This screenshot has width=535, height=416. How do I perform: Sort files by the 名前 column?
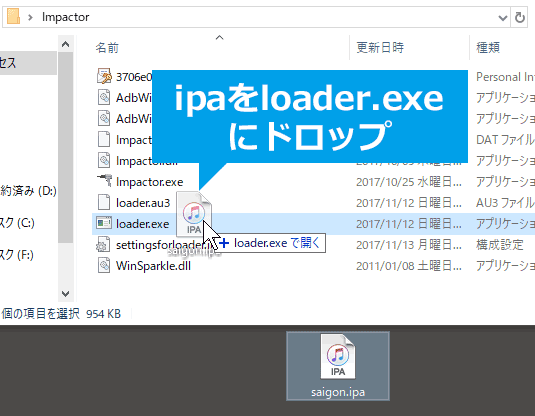(107, 47)
